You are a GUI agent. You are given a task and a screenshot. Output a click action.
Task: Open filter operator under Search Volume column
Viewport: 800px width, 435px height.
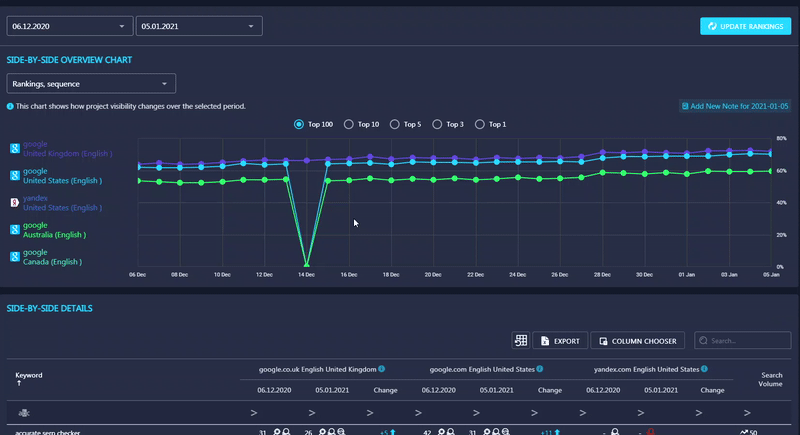747,413
